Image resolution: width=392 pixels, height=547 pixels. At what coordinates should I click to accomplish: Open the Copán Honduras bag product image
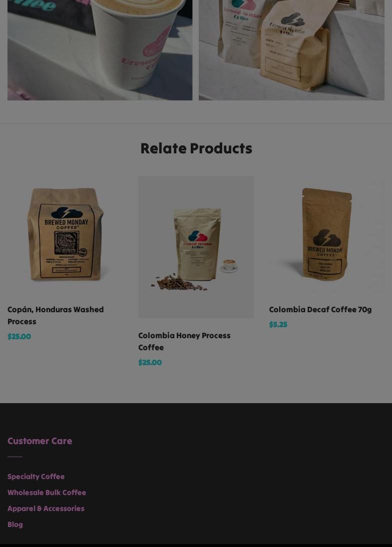click(x=65, y=234)
